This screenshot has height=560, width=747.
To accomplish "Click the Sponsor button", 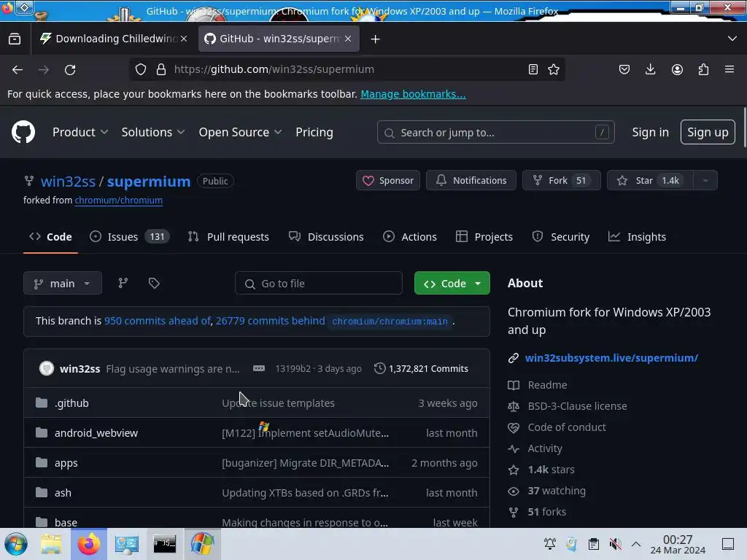I will [388, 181].
